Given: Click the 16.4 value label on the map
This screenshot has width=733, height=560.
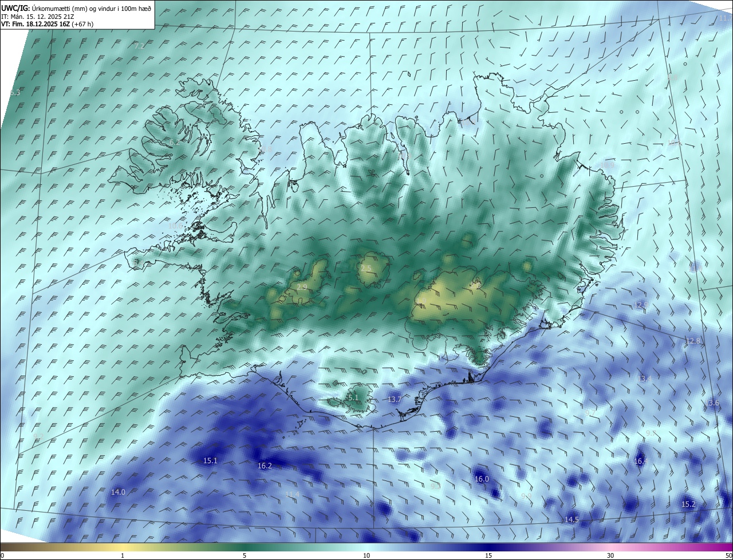Looking at the screenshot, I should 640,461.
